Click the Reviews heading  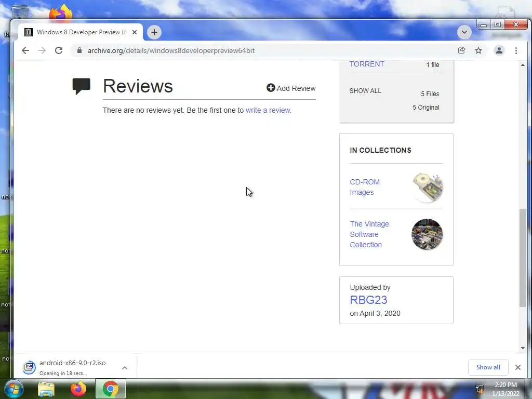click(x=138, y=86)
